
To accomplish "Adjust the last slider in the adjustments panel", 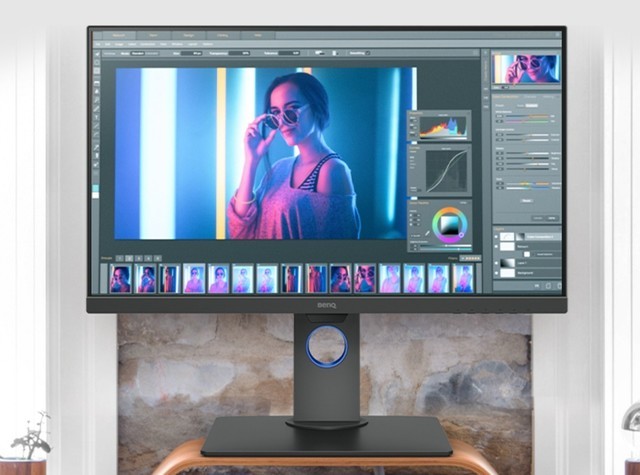I will click(x=527, y=188).
